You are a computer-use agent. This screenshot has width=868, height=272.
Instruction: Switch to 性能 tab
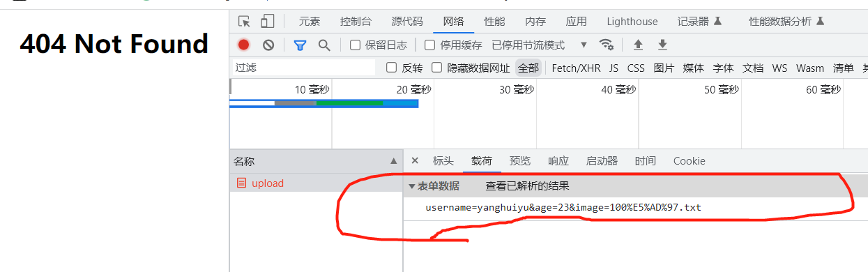pos(494,22)
